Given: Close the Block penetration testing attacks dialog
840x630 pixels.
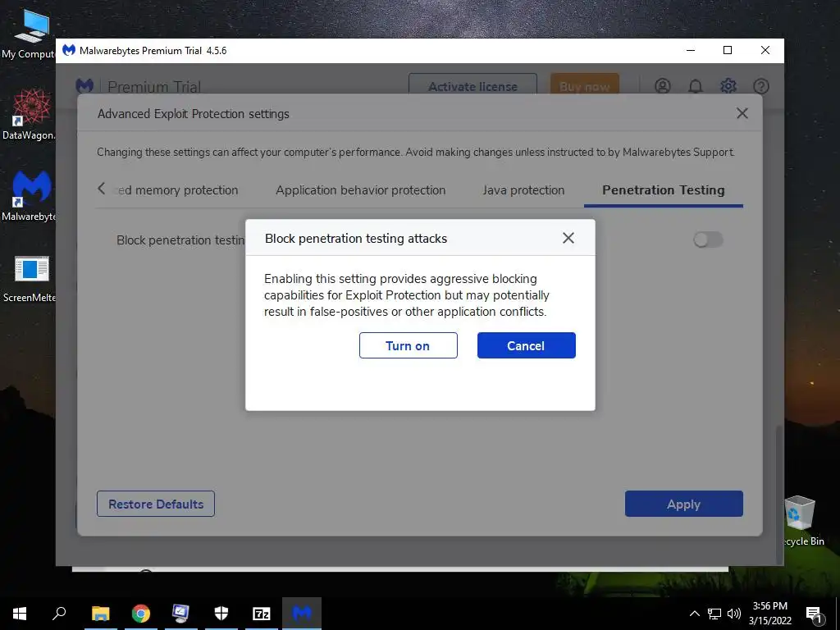Looking at the screenshot, I should point(568,238).
